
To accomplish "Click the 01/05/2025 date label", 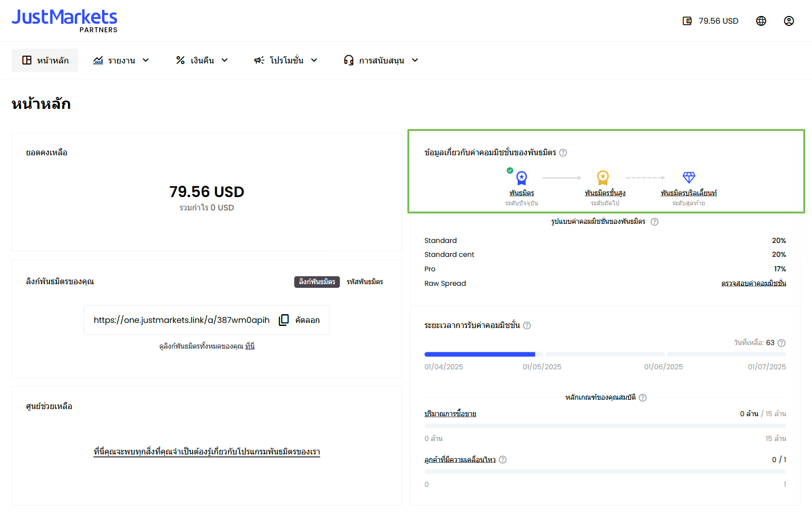I will click(542, 367).
